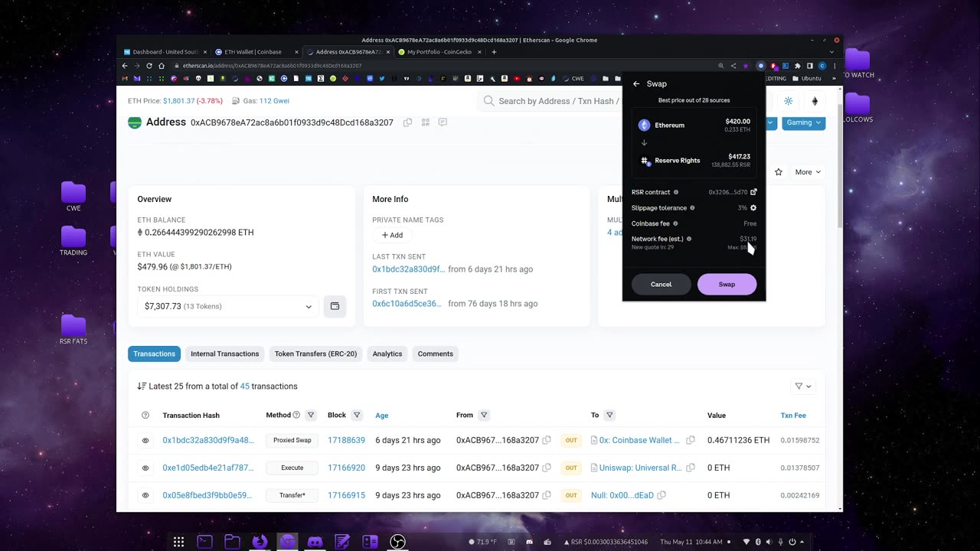Open the transaction table help question icon
980x551 pixels.
click(145, 416)
